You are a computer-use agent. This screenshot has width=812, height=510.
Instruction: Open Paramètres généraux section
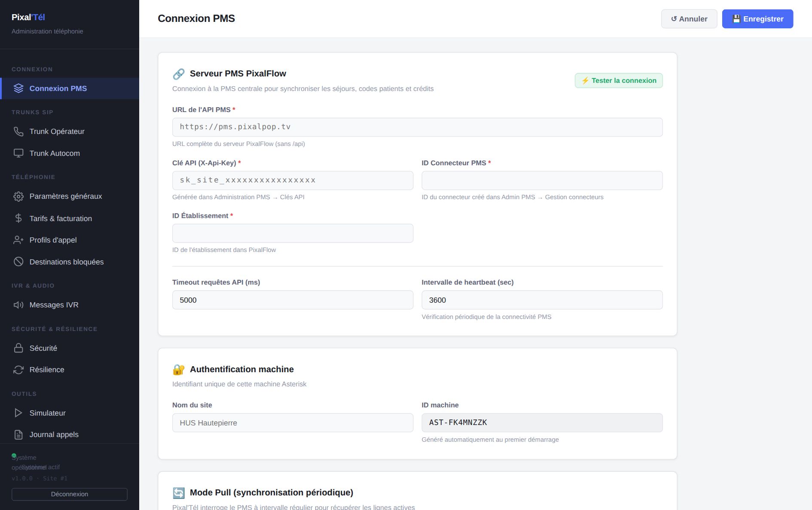click(70, 196)
